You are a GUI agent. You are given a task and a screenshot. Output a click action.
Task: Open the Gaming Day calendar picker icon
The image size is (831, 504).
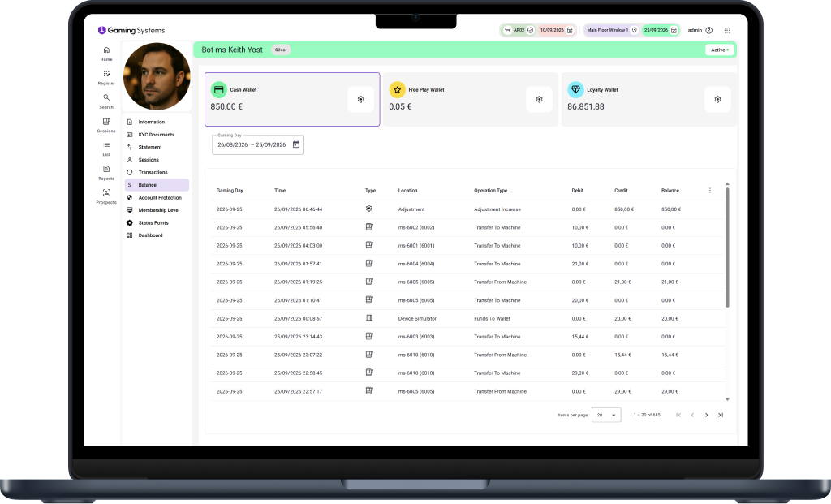click(296, 144)
